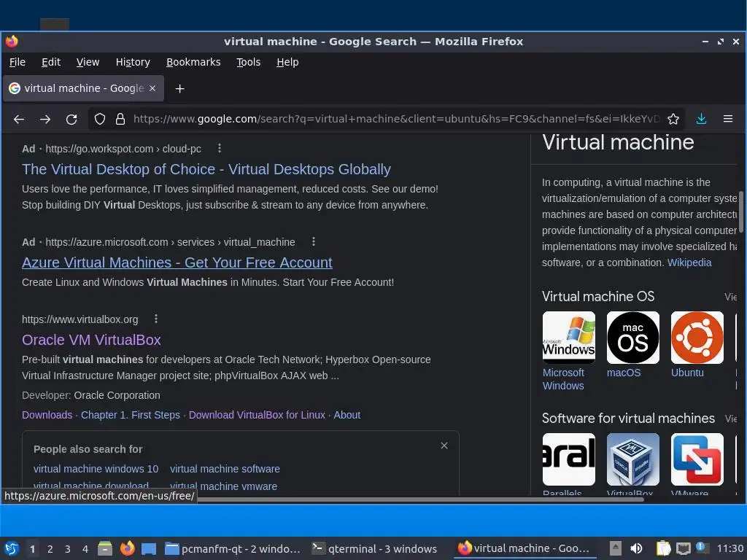Viewport: 747px width, 560px height.
Task: Open the volume speaker tray icon
Action: (636, 548)
